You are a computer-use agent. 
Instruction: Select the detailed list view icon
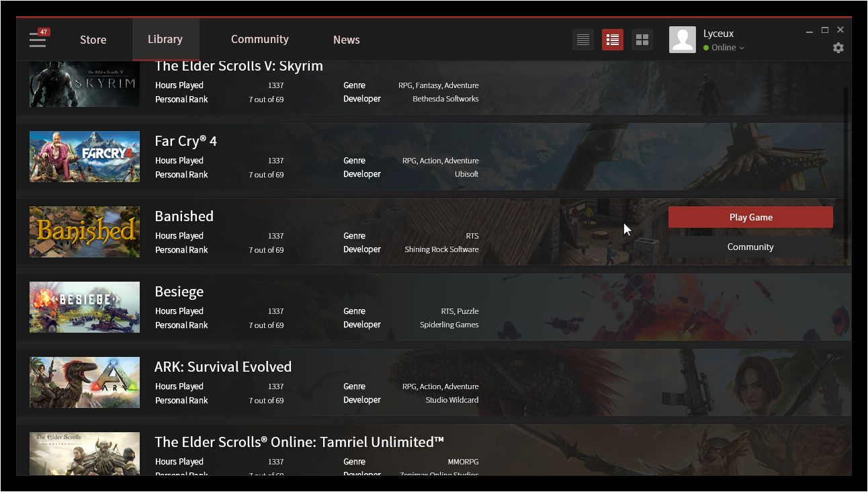pos(613,40)
